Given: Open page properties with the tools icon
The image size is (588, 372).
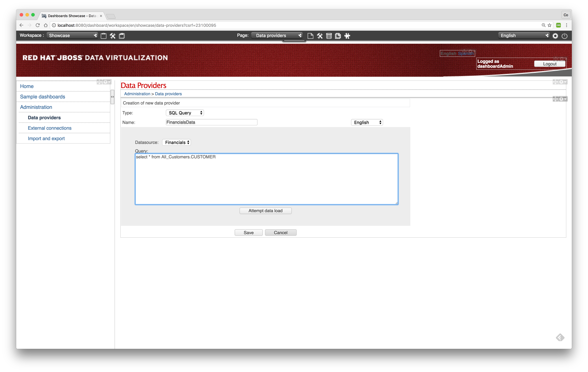Looking at the screenshot, I should (320, 36).
